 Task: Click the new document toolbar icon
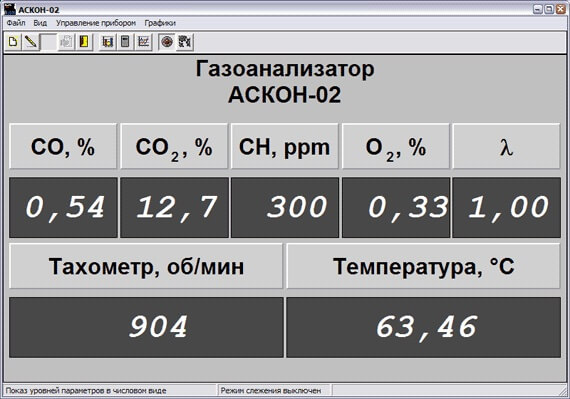(x=13, y=42)
